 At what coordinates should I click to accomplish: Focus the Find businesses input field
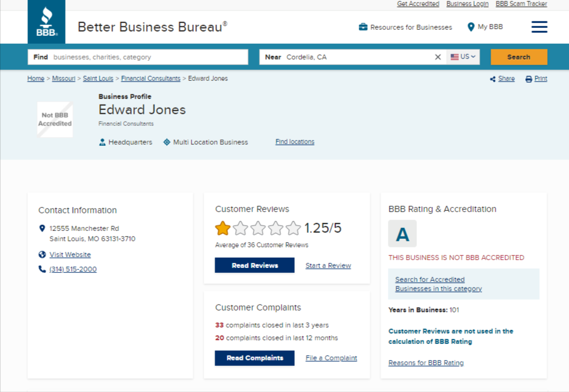[138, 57]
